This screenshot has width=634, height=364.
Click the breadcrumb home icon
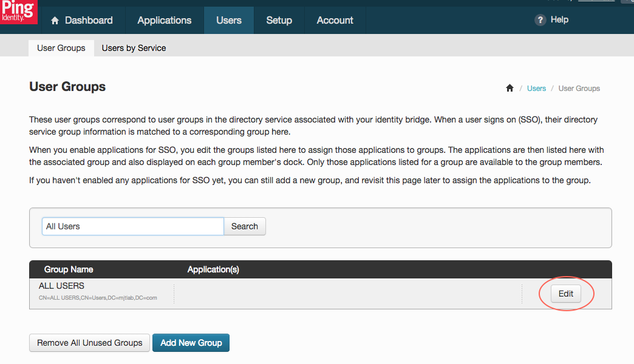(x=510, y=89)
